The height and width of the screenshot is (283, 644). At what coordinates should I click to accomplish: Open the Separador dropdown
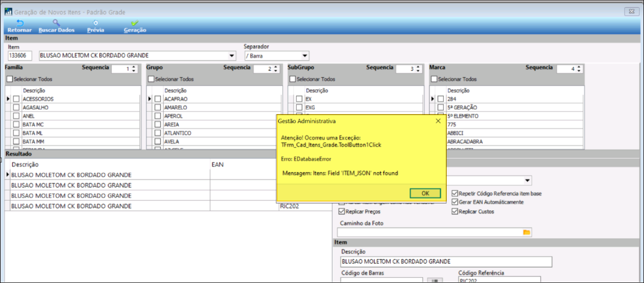304,55
